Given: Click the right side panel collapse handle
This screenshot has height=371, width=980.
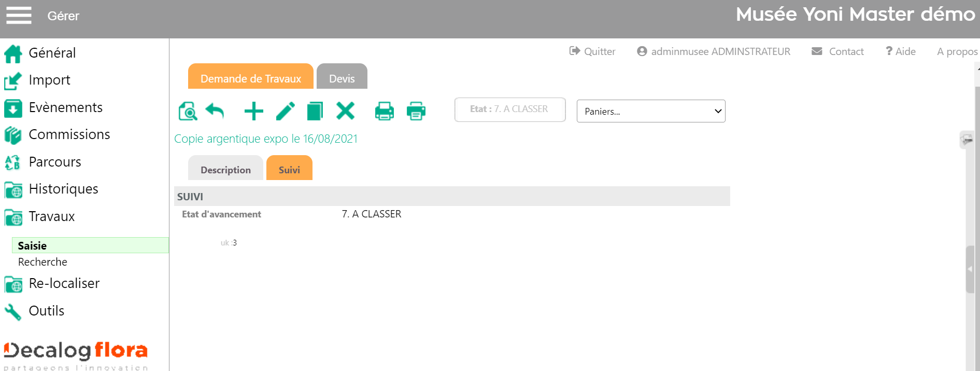Looking at the screenshot, I should point(970,269).
